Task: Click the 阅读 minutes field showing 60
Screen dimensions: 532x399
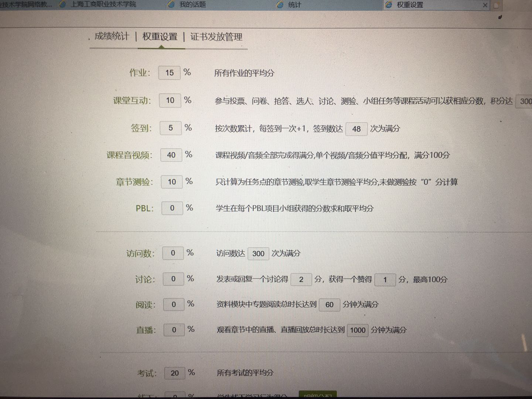Action: pyautogui.click(x=329, y=304)
